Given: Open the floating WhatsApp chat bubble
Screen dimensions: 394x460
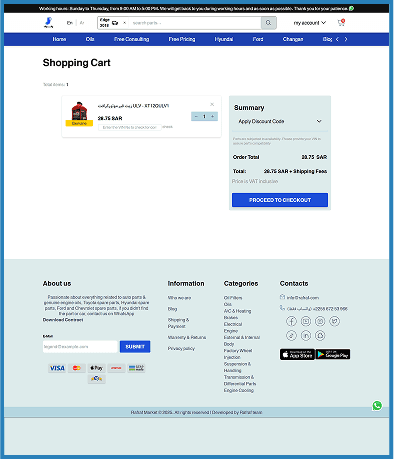Looking at the screenshot, I should 377,406.
